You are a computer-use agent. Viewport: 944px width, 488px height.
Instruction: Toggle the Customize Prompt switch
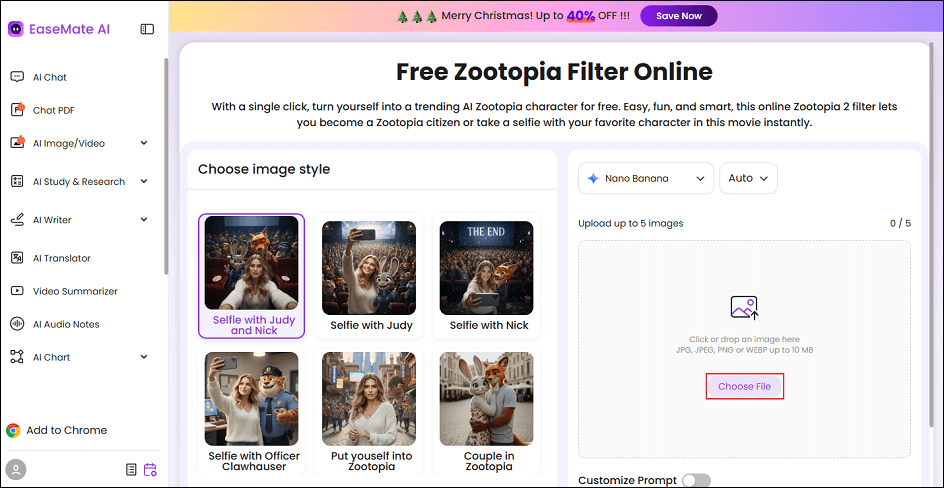696,480
